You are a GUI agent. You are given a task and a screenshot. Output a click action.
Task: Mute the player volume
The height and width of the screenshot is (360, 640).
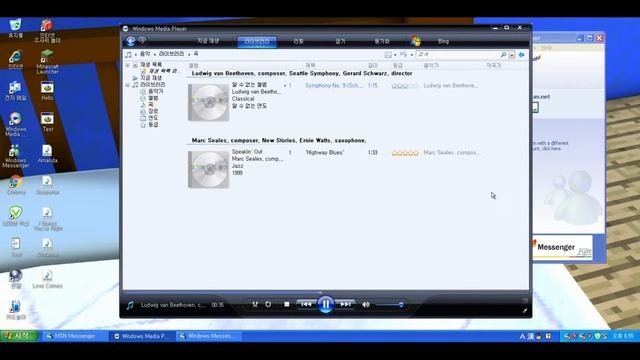(366, 304)
